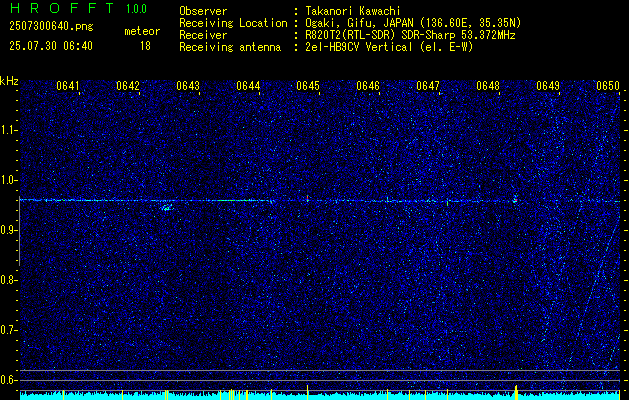Image resolution: width=629 pixels, height=400 pixels.
Task: Click the HROFFT program title
Action: point(61,8)
